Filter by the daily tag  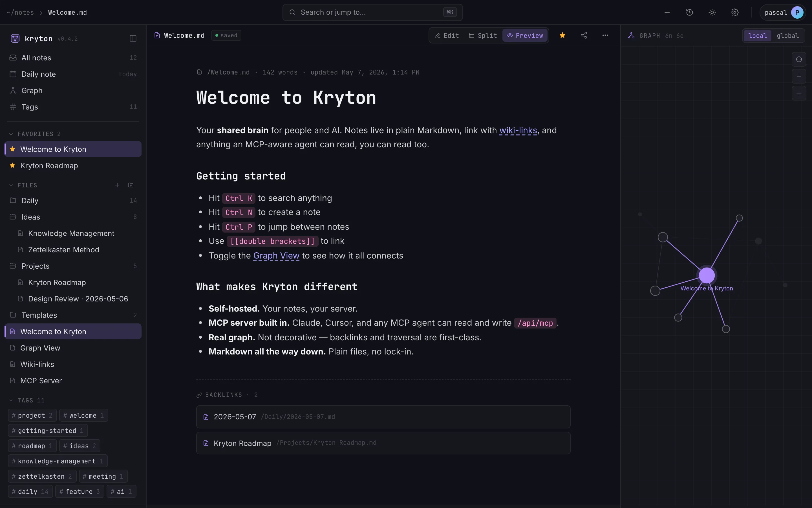coord(30,492)
